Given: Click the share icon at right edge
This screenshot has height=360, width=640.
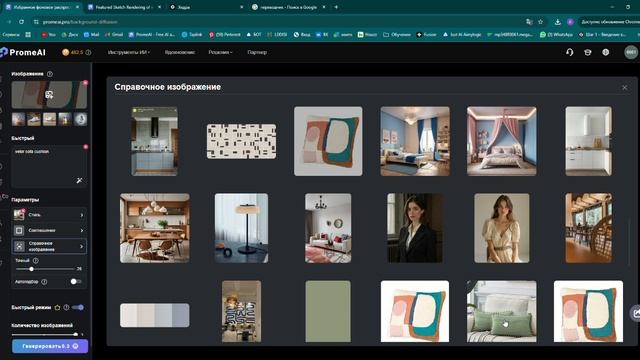Looking at the screenshot, I should [636, 313].
